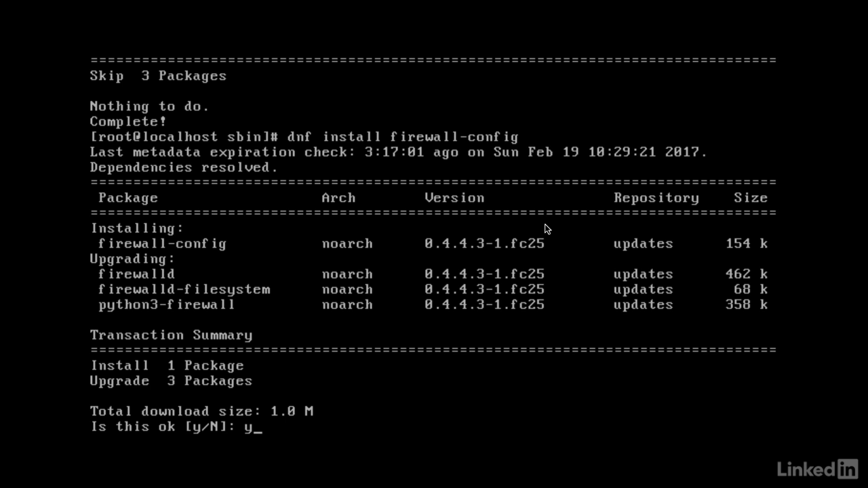Click the 'Repository' column header
Screen dimensions: 868x488
(x=656, y=198)
